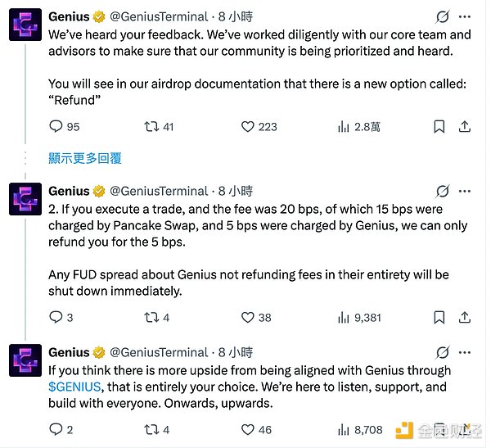
Task: Open Genius display name on first tweet
Action: point(69,16)
